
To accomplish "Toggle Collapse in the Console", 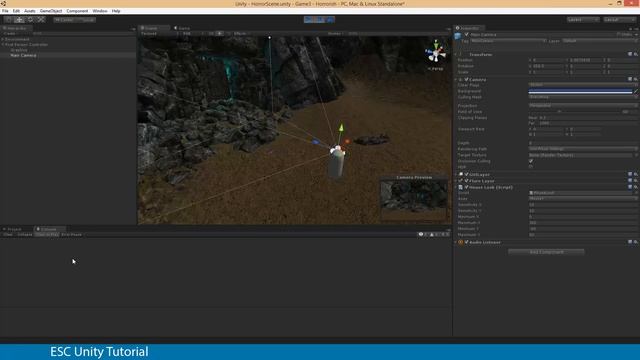I will 24,235.
